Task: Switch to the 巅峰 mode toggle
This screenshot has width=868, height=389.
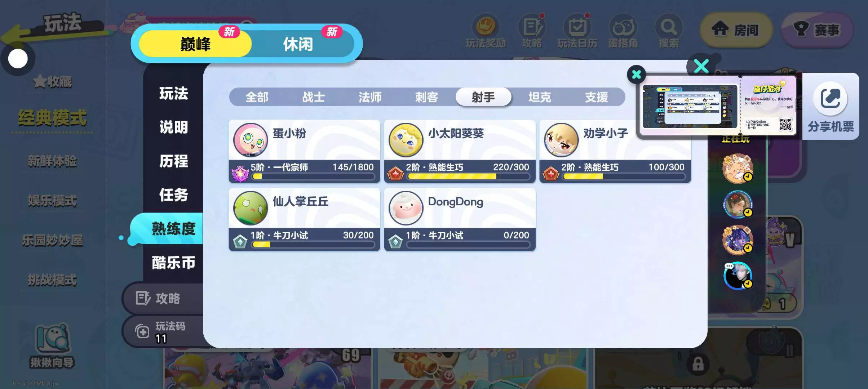Action: 195,44
